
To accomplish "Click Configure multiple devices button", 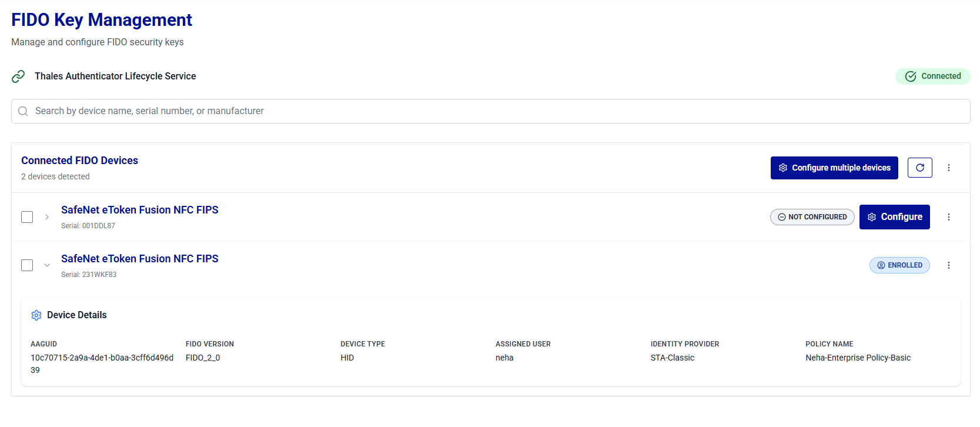I will [834, 168].
